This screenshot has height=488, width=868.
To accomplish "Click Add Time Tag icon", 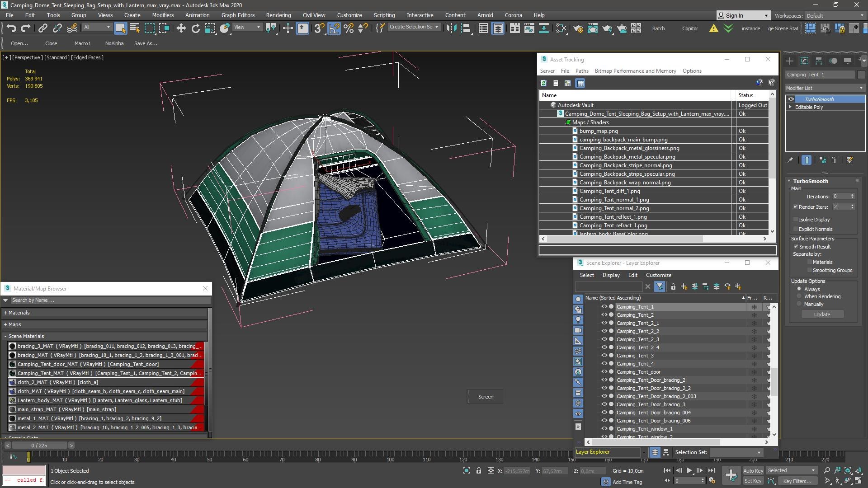I will [x=606, y=482].
